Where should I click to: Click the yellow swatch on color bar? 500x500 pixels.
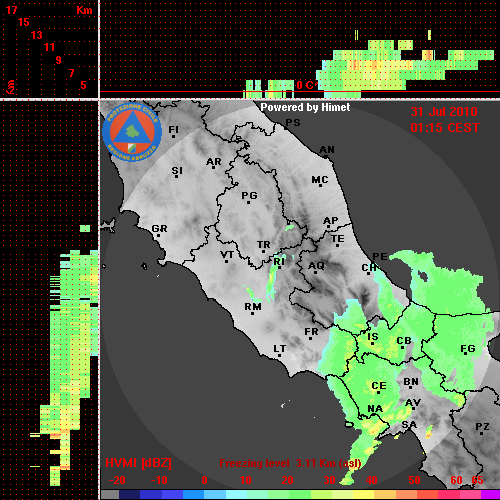(364, 494)
